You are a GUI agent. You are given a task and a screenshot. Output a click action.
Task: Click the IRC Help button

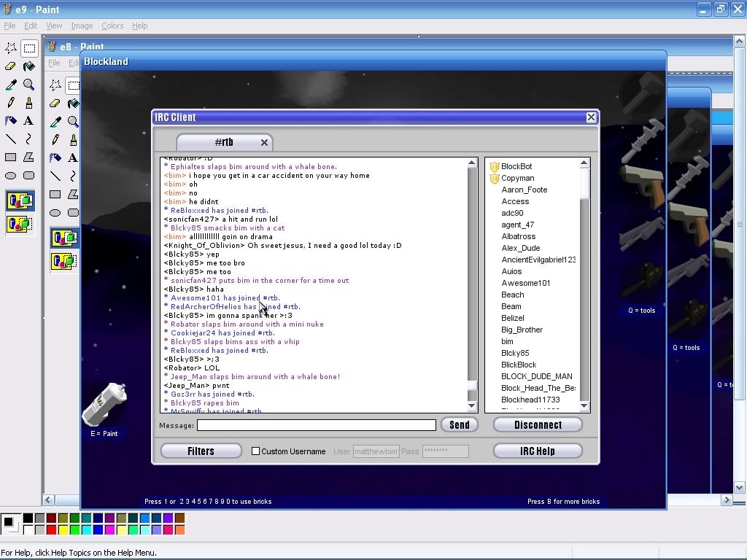click(538, 451)
